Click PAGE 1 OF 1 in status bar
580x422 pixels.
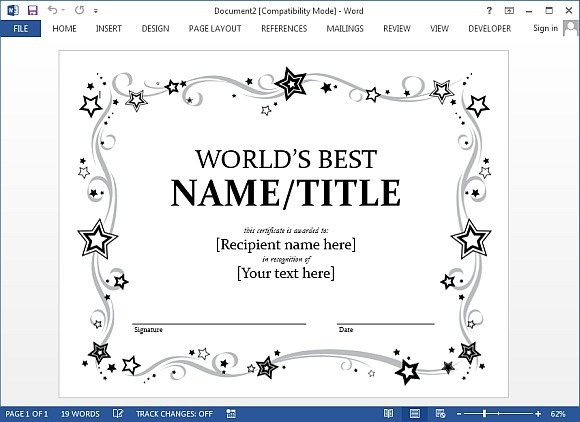pyautogui.click(x=27, y=414)
